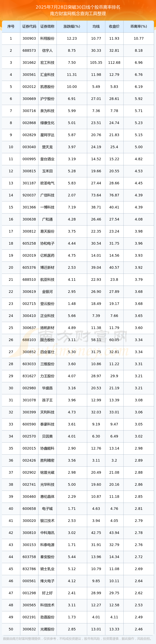The height and width of the screenshot is (644, 156).
Task: Select stock name 科信技术
Action: [47, 605]
